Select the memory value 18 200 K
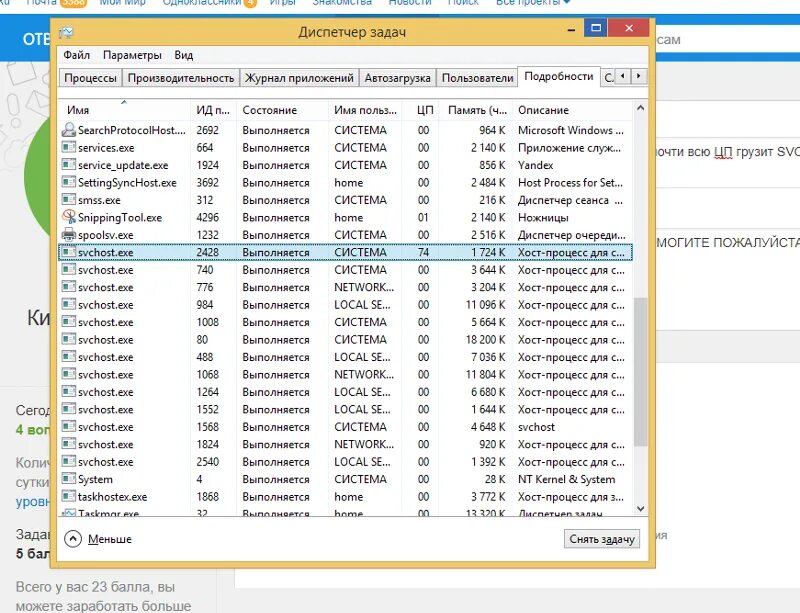This screenshot has height=613, width=800. click(x=485, y=339)
